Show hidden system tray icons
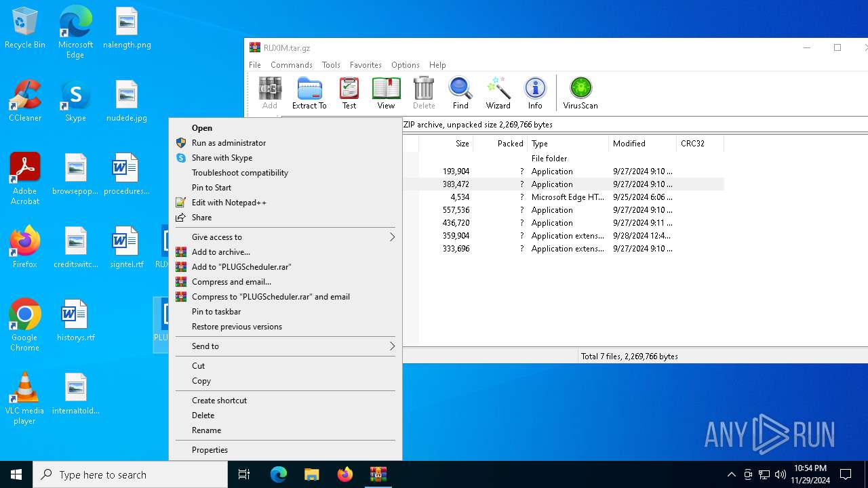This screenshot has width=868, height=488. pyautogui.click(x=731, y=474)
